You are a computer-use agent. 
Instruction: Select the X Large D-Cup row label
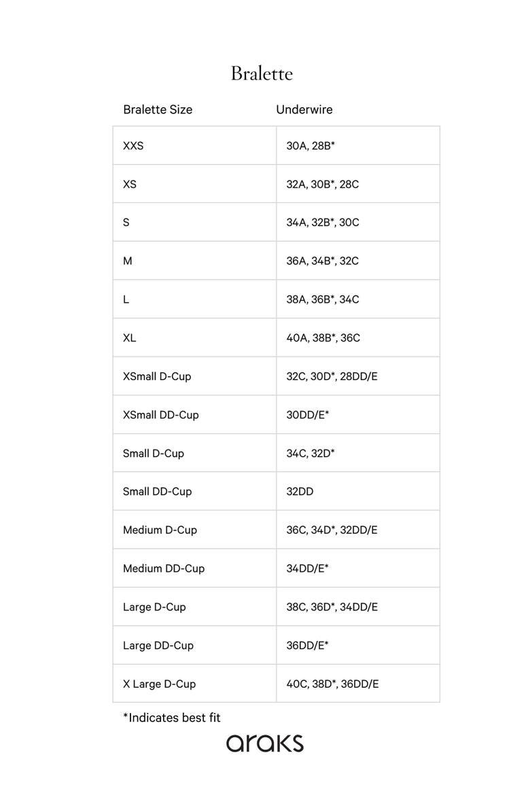pyautogui.click(x=159, y=684)
